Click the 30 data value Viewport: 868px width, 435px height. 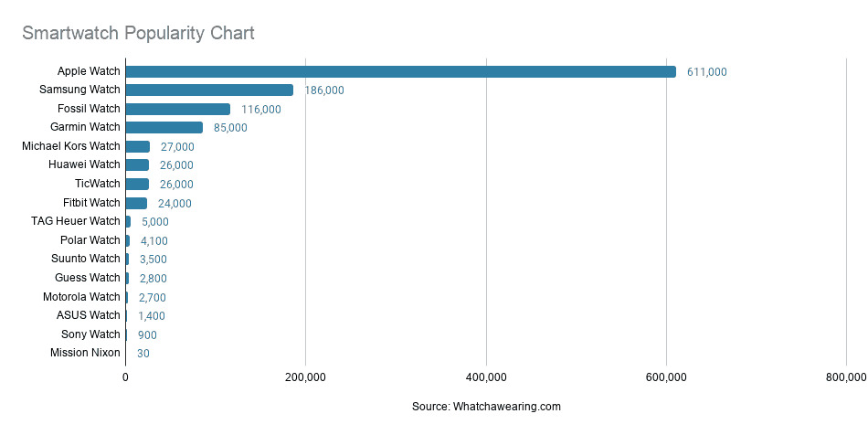click(x=143, y=354)
